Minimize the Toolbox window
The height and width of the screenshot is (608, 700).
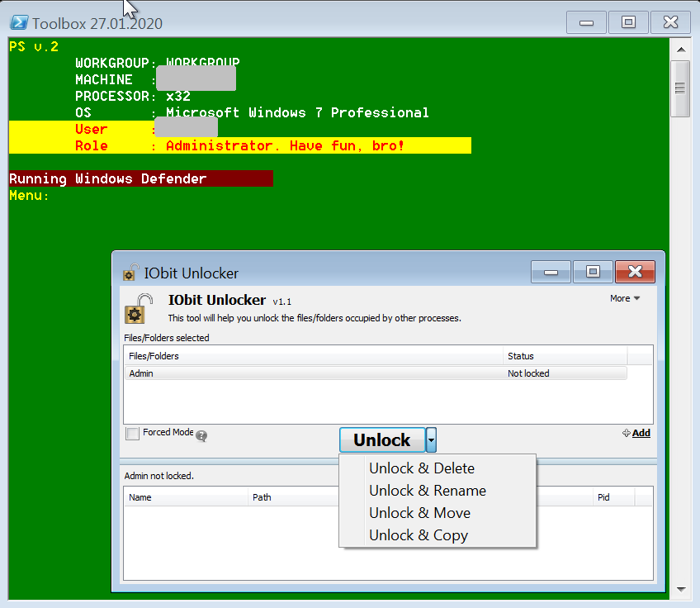tap(586, 22)
